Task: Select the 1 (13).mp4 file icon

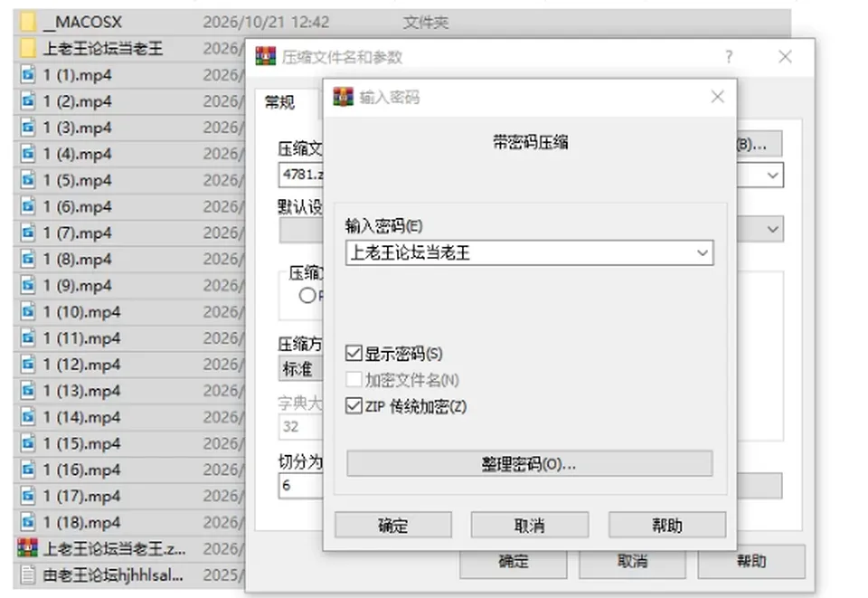Action: click(x=28, y=390)
